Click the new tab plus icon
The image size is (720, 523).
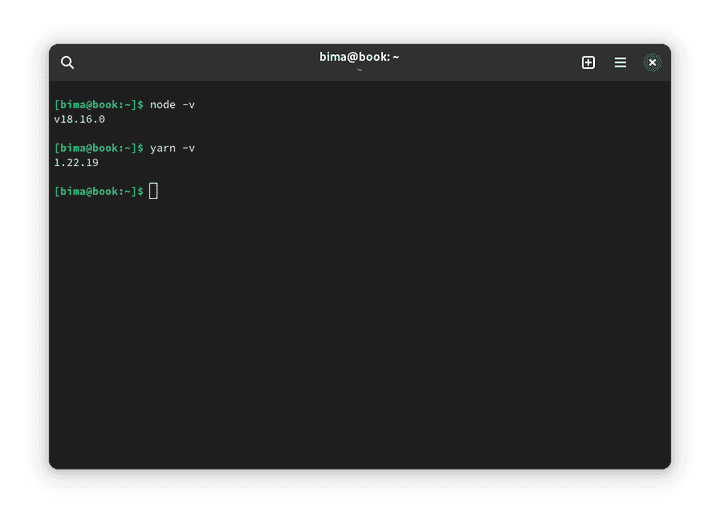point(588,62)
